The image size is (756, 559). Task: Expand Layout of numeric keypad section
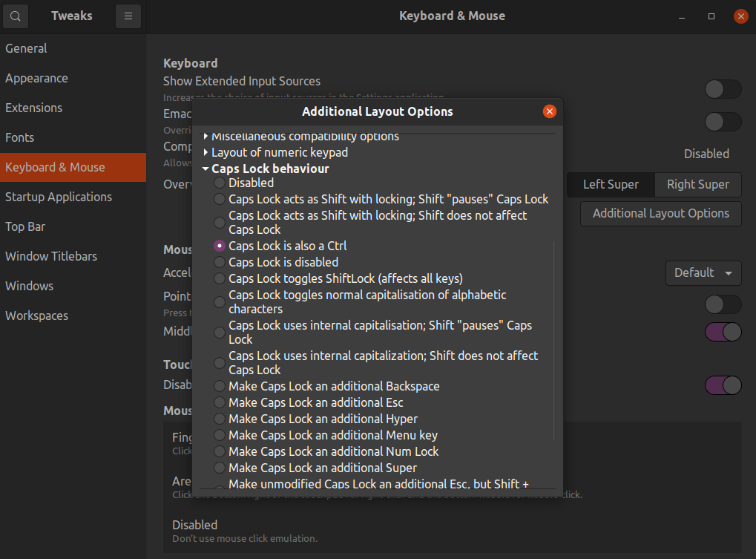pyautogui.click(x=206, y=152)
